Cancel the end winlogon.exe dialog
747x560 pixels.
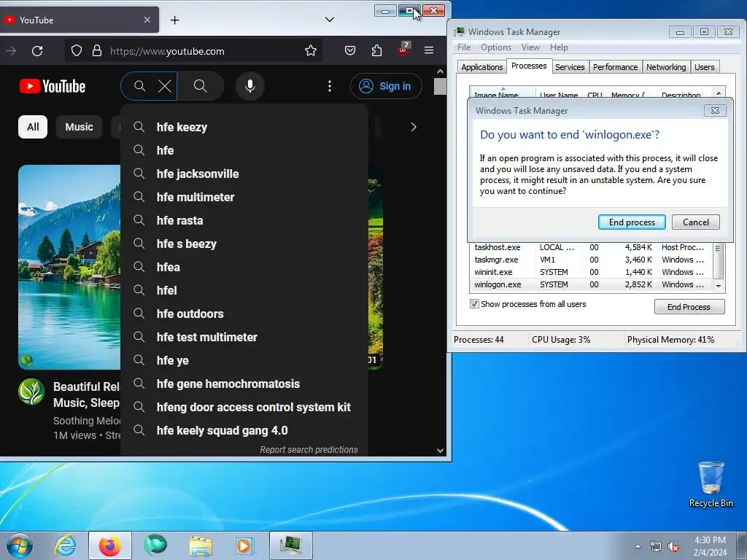point(695,222)
